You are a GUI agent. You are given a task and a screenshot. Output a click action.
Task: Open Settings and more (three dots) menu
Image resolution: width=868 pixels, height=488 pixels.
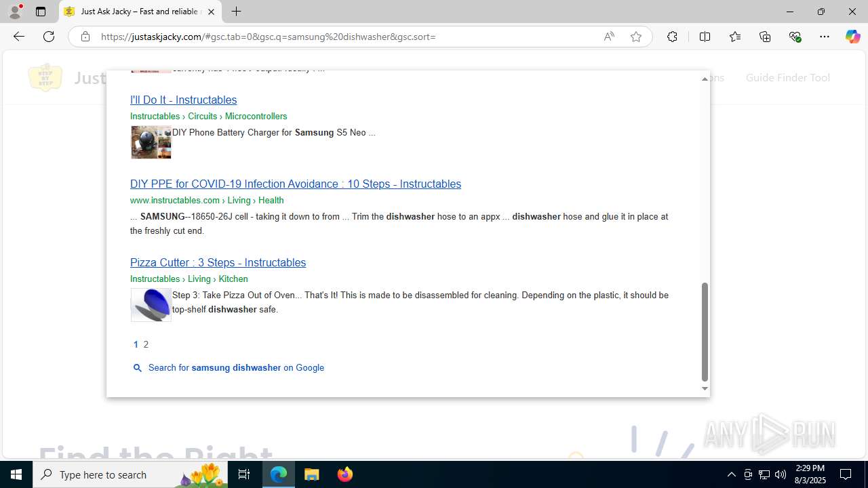click(x=825, y=37)
